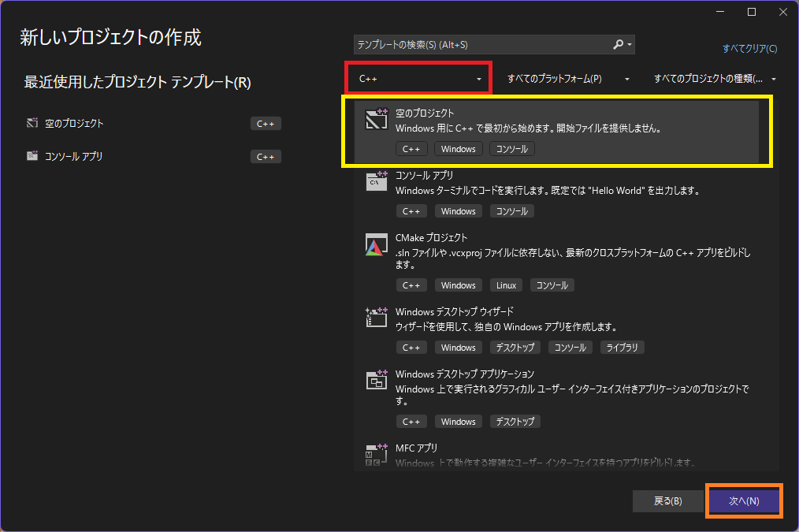Image resolution: width=799 pixels, height=532 pixels.
Task: Click the 次へ button
Action: tap(743, 500)
